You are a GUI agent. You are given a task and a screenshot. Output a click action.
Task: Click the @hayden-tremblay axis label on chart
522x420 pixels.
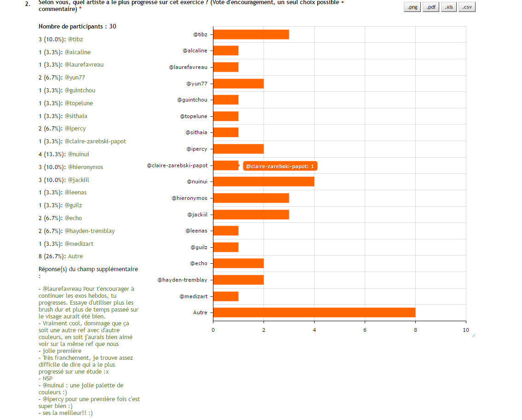(182, 280)
